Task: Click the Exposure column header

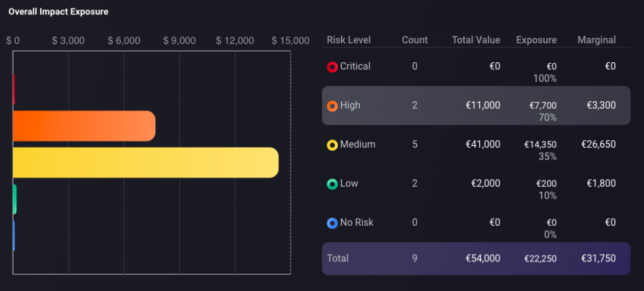Action: coord(536,40)
